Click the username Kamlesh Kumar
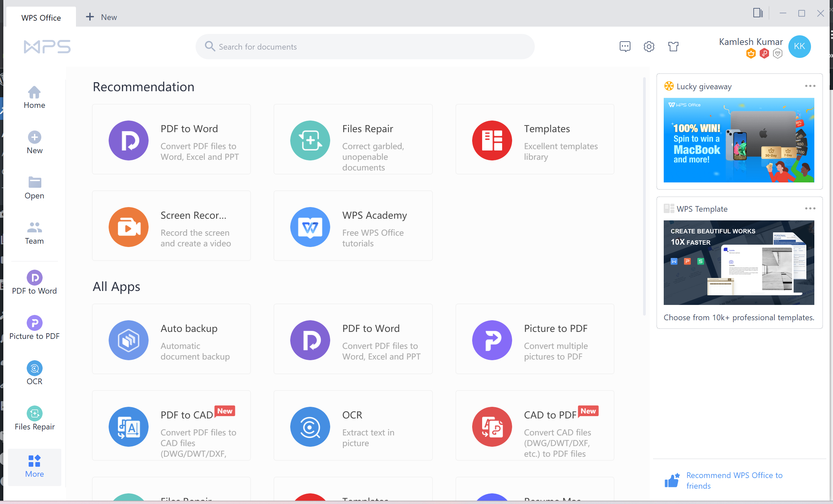The image size is (833, 504). pos(750,42)
